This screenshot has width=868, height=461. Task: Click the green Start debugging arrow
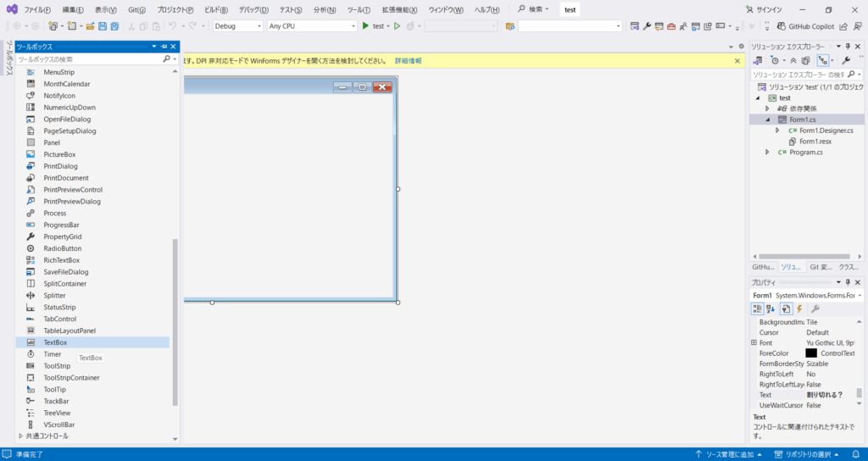365,26
